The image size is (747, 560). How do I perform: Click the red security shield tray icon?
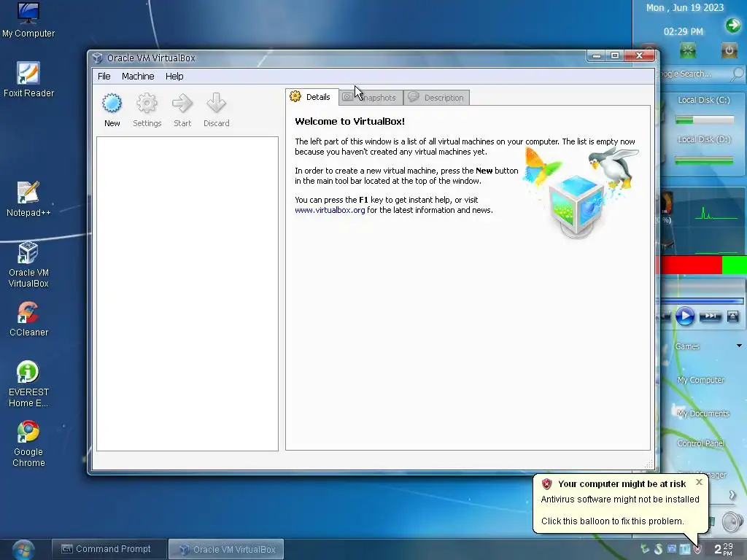(698, 550)
